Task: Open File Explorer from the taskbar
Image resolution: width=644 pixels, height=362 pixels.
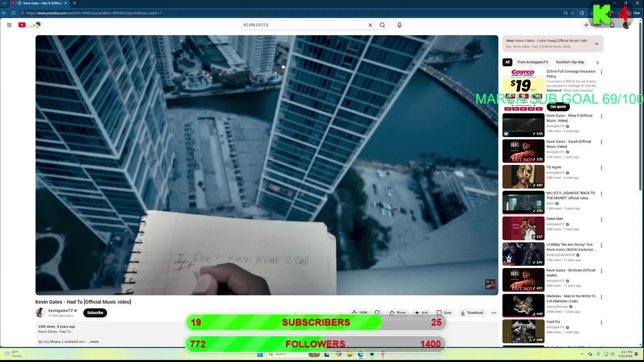Action: (349, 354)
